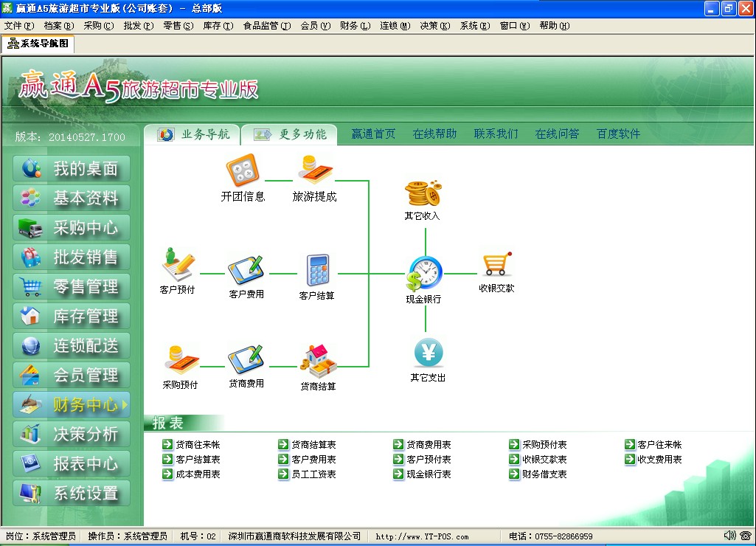Screen dimensions: 756x546
Task: Switch to the 更多功能 tab
Action: click(x=290, y=134)
